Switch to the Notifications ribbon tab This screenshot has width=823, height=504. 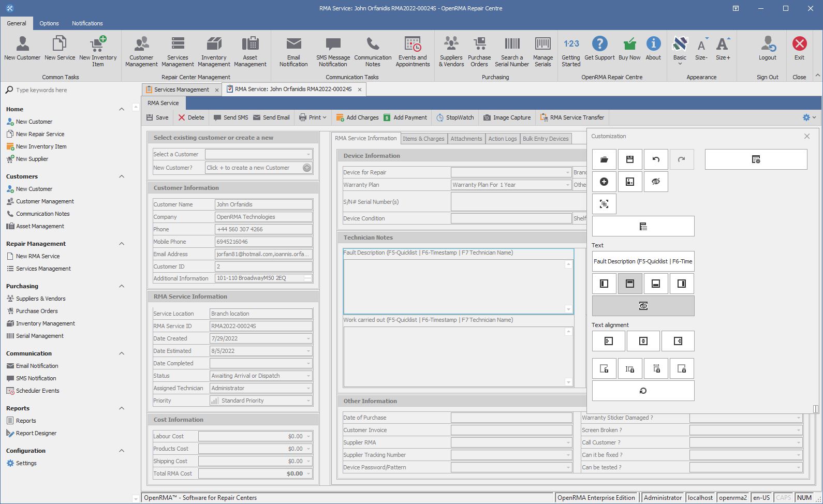[87, 23]
